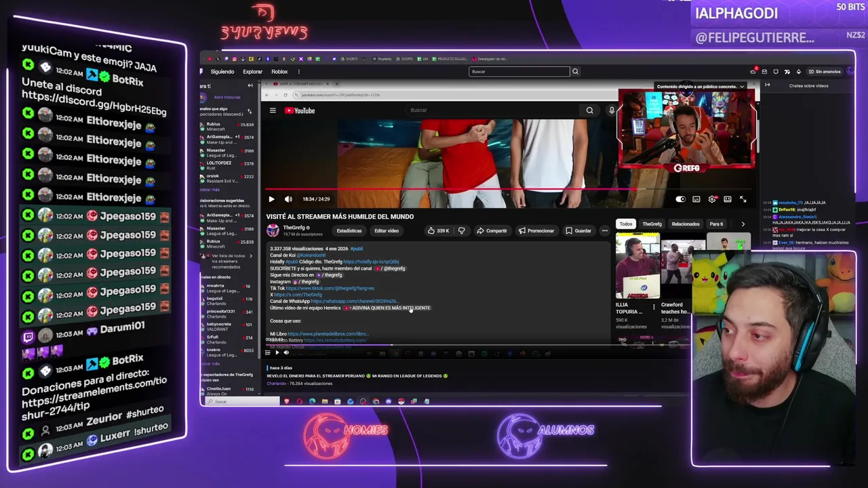Open Twitch notifications with red badge
This screenshot has height=488, width=868.
click(753, 72)
